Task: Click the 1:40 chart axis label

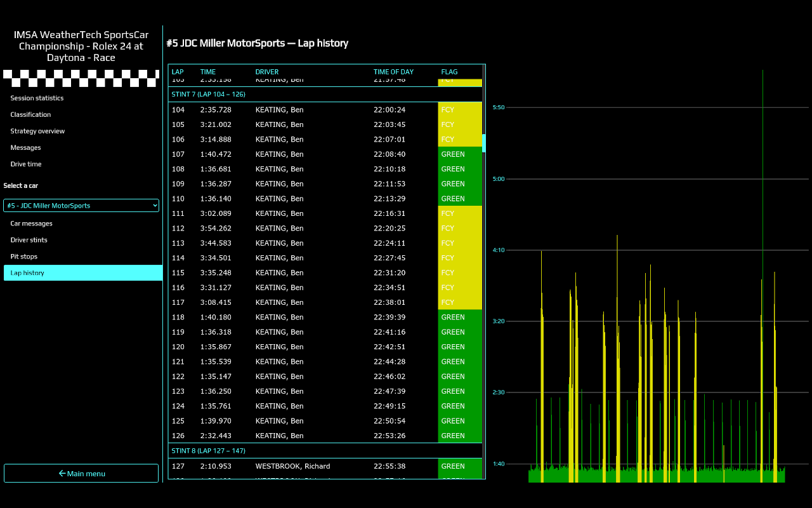Action: [x=499, y=464]
